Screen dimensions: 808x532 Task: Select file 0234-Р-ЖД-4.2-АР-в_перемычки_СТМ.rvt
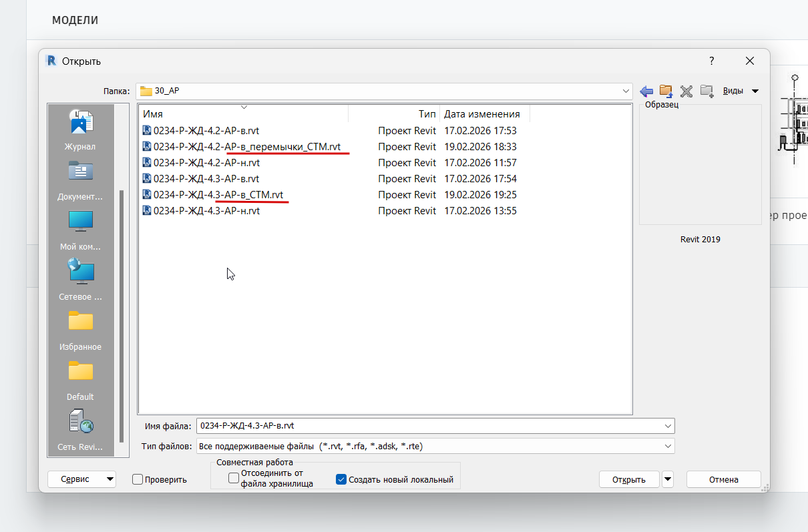click(x=247, y=147)
